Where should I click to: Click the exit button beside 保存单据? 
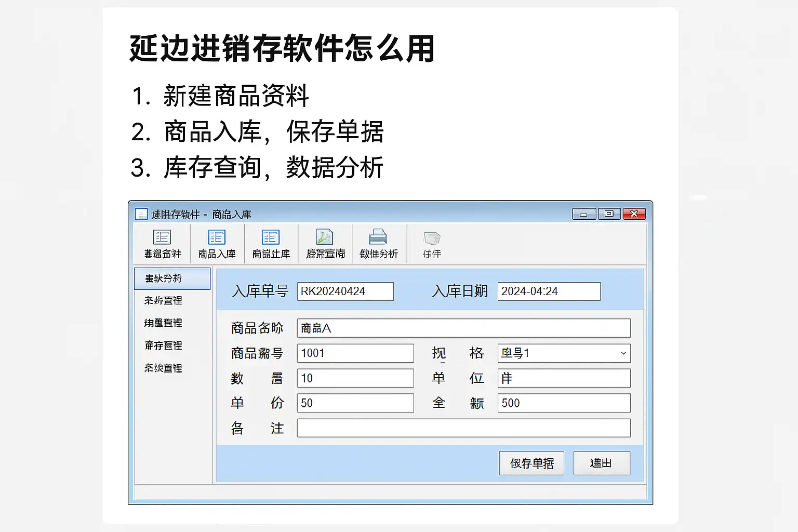602,463
